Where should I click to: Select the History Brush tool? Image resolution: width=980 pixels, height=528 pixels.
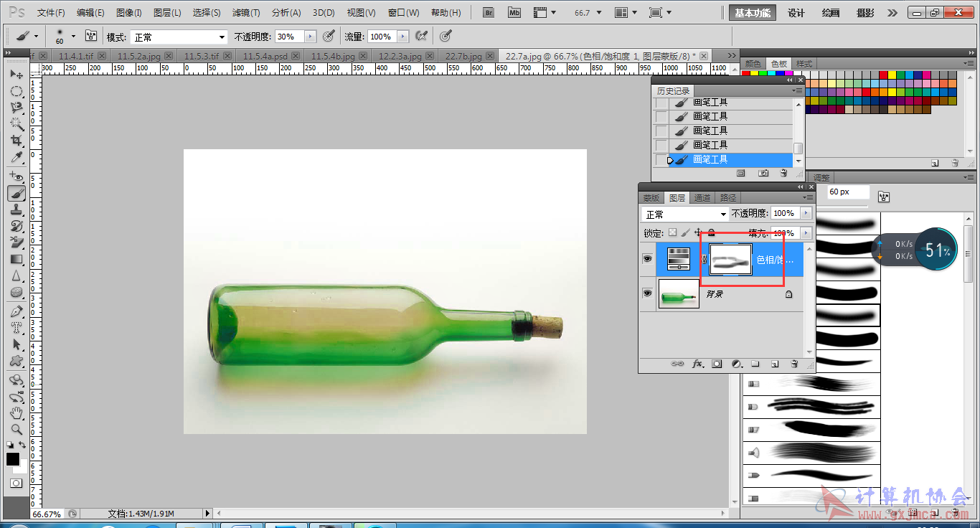coord(17,226)
